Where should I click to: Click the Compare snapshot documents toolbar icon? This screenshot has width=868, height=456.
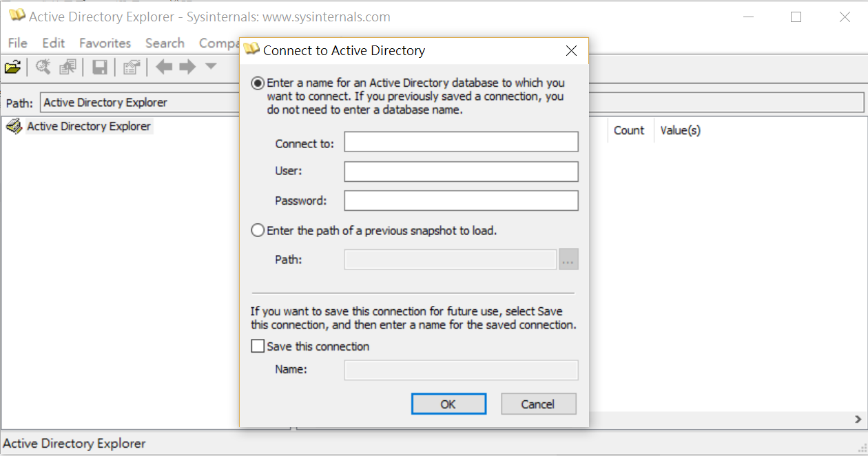68,67
